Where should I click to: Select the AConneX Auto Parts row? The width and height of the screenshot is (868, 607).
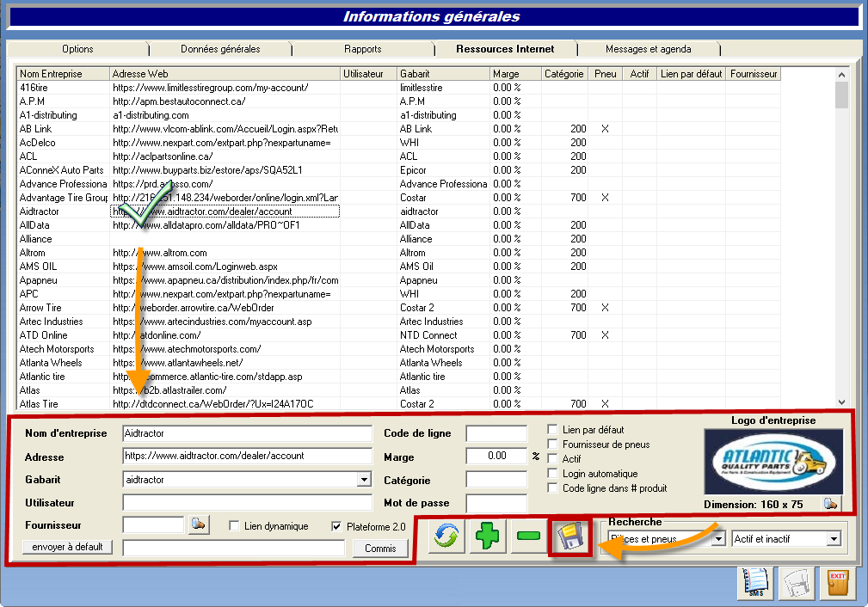click(x=398, y=170)
